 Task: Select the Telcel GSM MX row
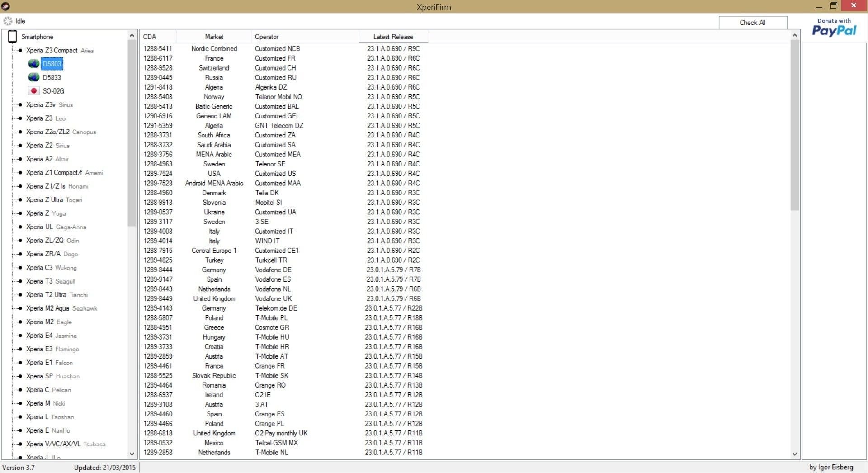(284, 443)
